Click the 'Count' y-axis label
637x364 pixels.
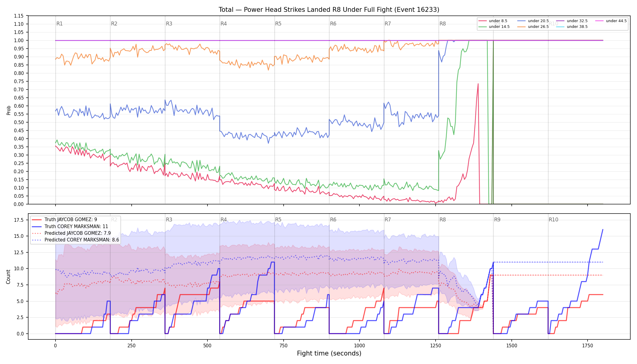click(x=8, y=277)
